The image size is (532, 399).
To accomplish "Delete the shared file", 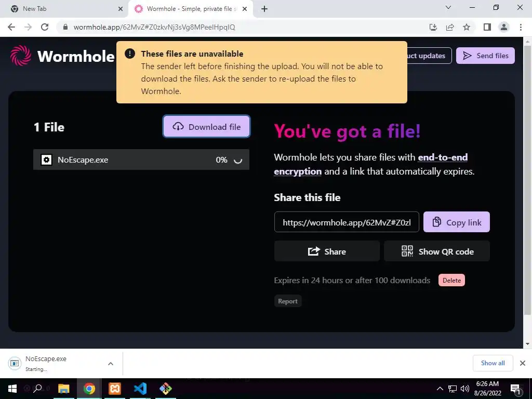I will point(451,280).
